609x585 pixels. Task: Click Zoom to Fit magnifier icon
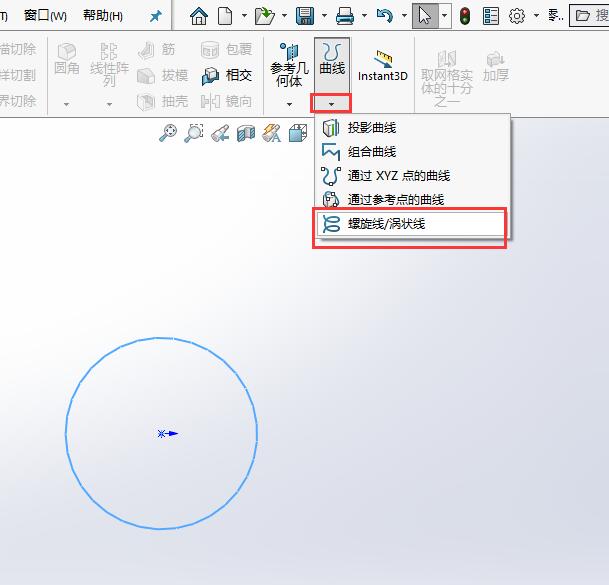pyautogui.click(x=168, y=133)
